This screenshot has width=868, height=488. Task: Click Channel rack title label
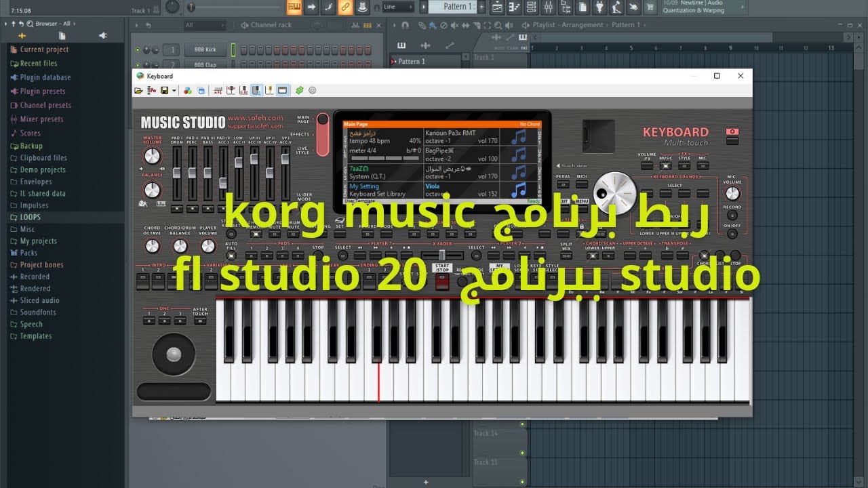point(271,25)
